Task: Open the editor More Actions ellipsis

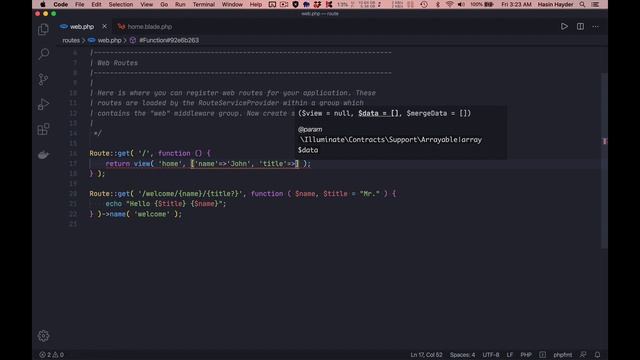Action: [596, 27]
